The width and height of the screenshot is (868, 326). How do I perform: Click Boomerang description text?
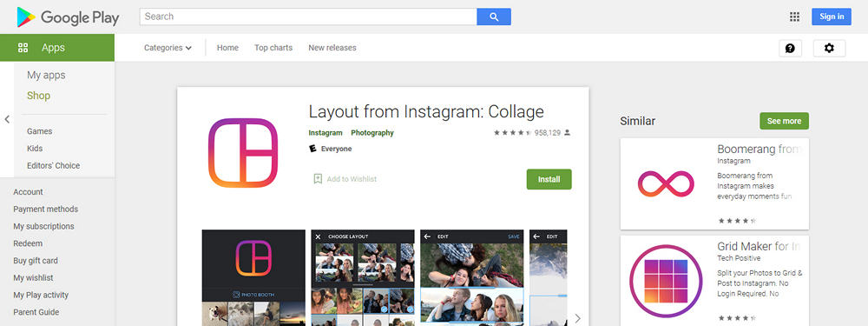point(754,186)
